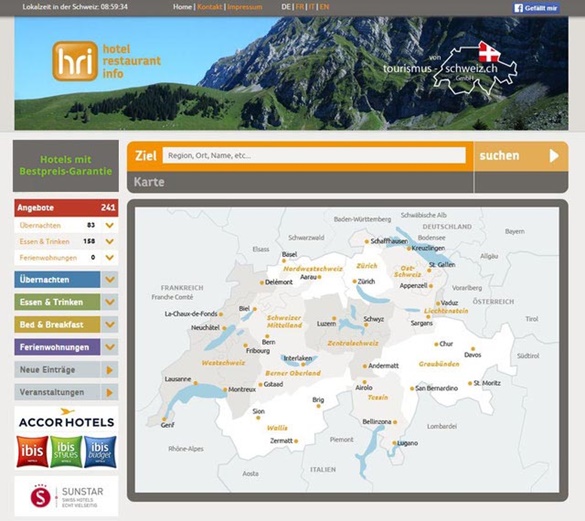Open the Home menu link
The height and width of the screenshot is (521, 585).
tap(182, 7)
